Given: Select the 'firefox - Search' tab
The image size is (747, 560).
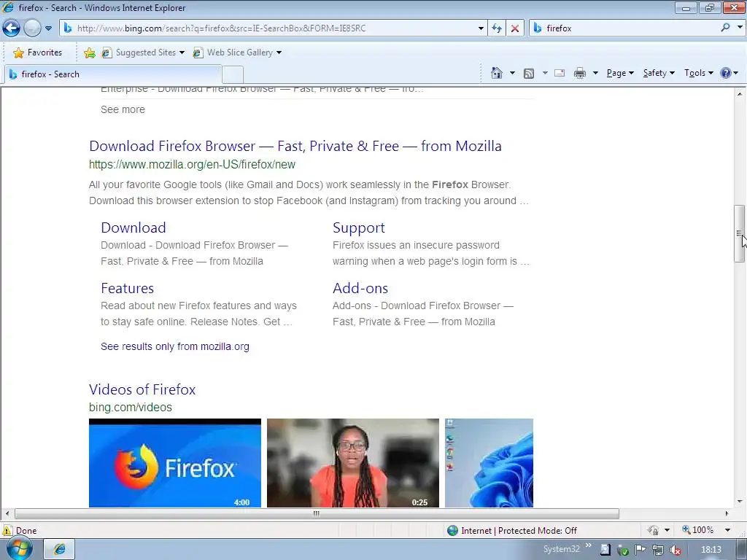Looking at the screenshot, I should pos(113,74).
